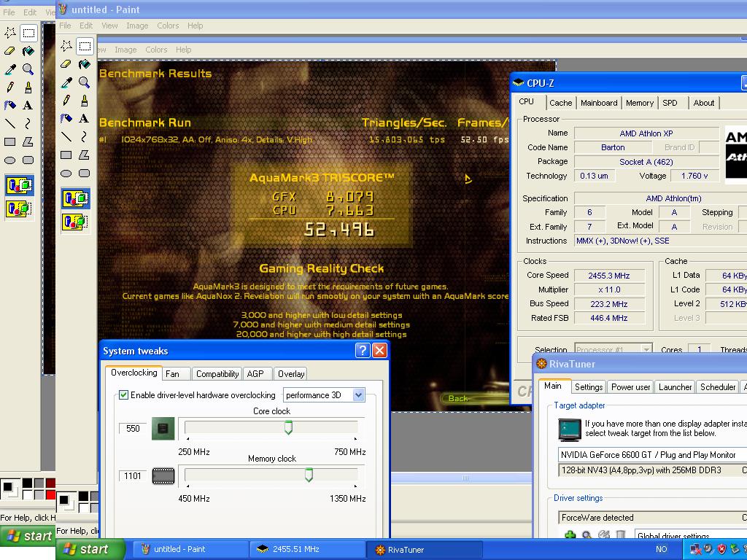Select Polygon tool in the leftmost background Paint toolbox
The image size is (747, 560).
[x=28, y=142]
